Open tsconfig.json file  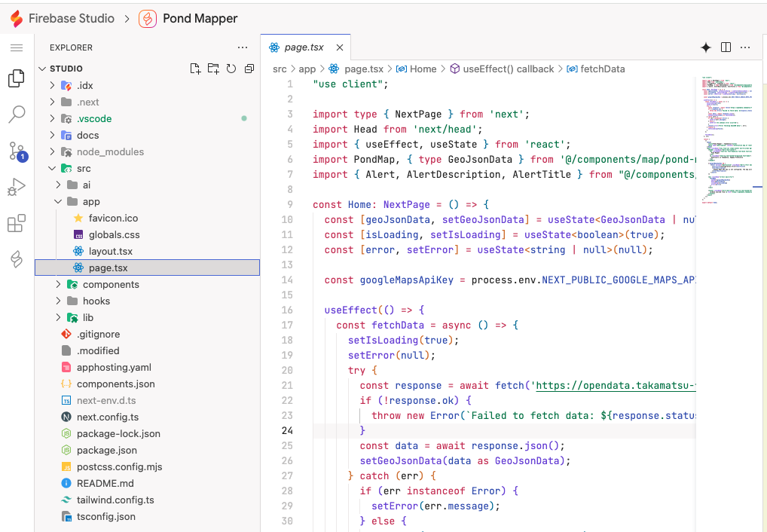point(147,517)
